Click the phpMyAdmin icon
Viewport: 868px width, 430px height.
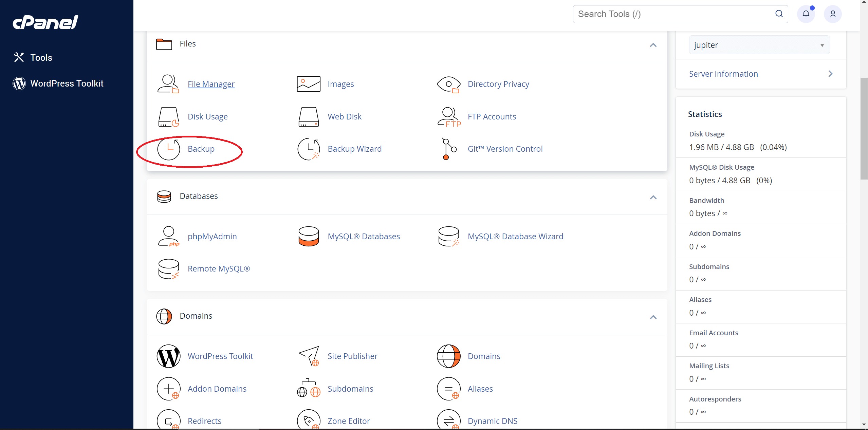[x=168, y=237]
